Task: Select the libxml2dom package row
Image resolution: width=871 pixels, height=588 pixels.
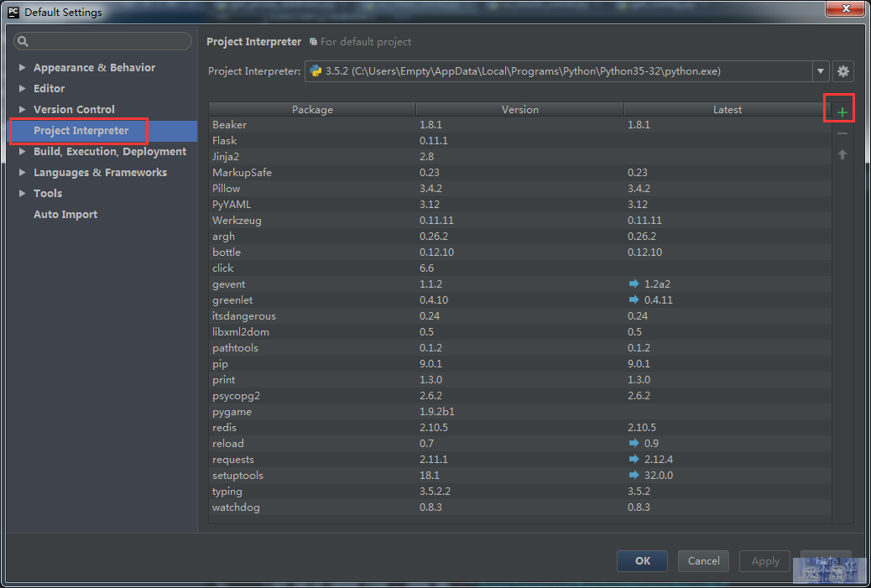Action: coord(520,332)
